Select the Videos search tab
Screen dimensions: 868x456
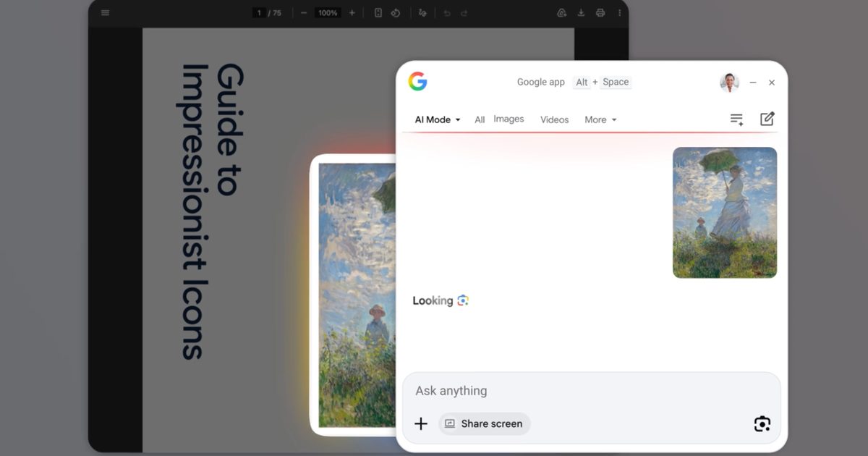(x=554, y=119)
